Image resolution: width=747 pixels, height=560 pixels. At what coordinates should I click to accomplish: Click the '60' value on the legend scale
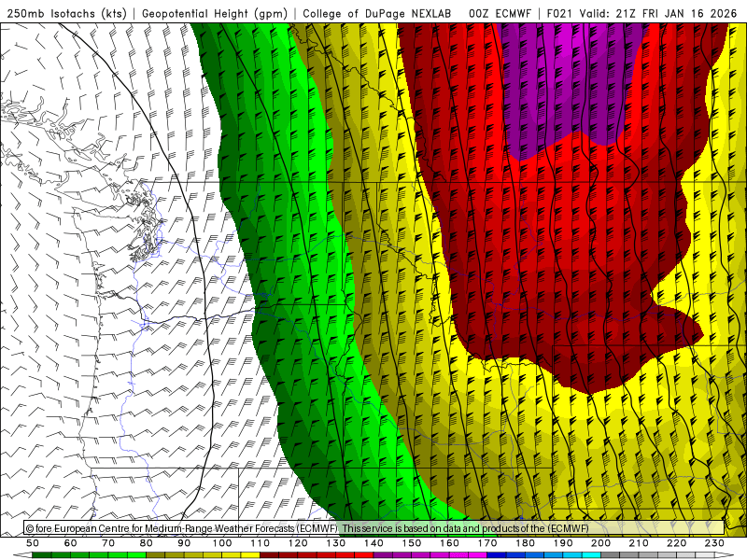[x=70, y=543]
